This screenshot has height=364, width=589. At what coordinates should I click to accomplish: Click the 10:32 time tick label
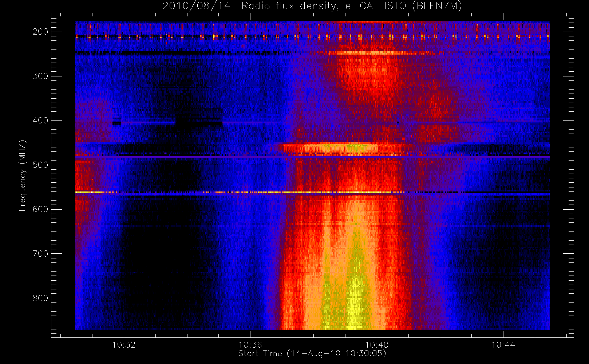coord(124,345)
